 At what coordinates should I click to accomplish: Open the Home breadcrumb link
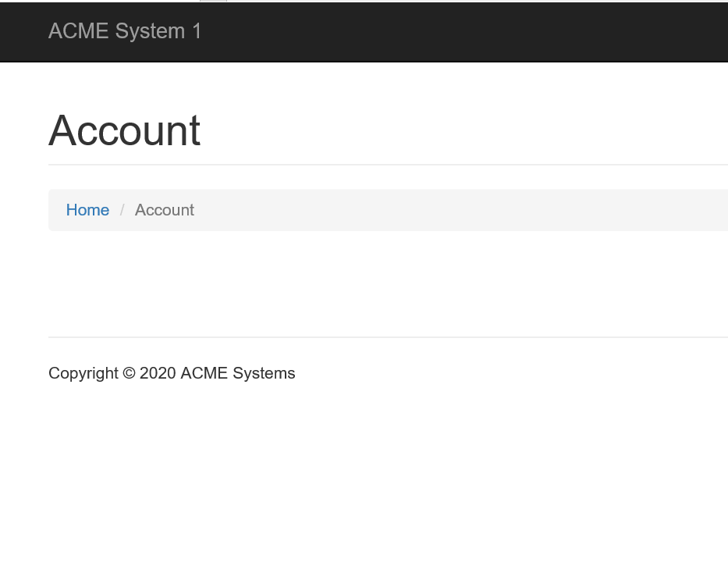tap(87, 210)
